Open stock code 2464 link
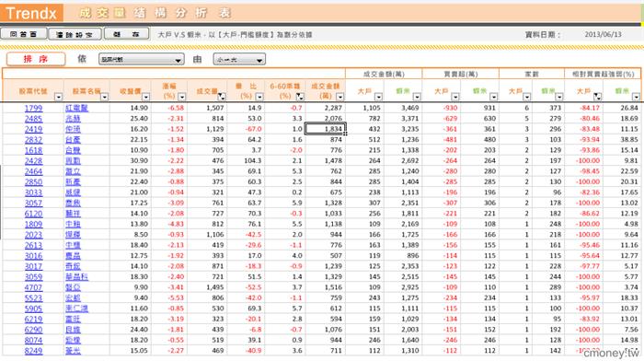The width and height of the screenshot is (644, 361). point(33,171)
